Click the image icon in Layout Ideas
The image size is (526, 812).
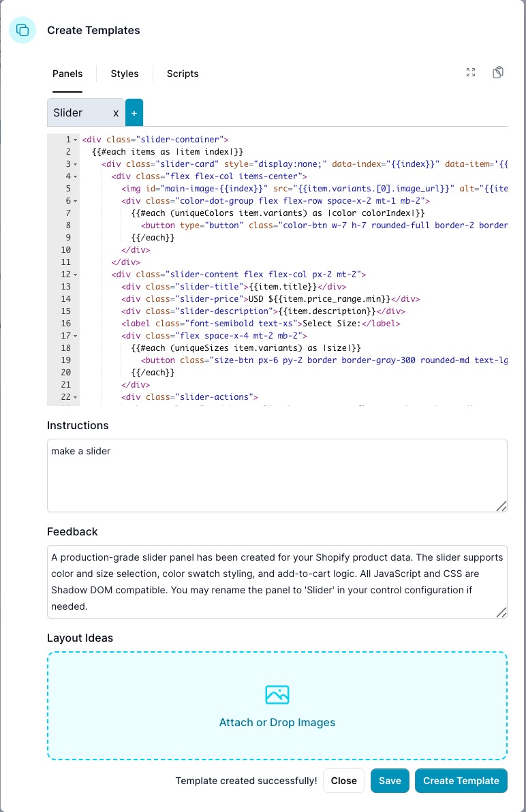tap(277, 695)
